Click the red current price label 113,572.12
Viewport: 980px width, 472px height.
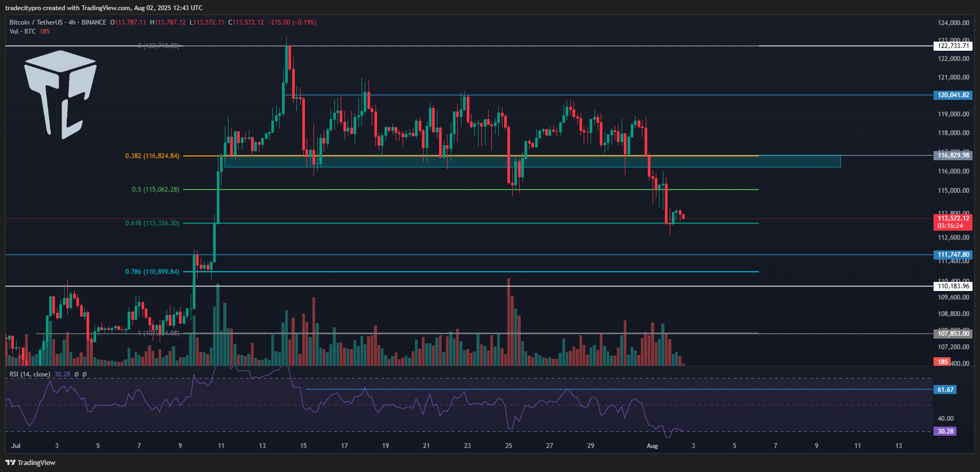pos(953,218)
